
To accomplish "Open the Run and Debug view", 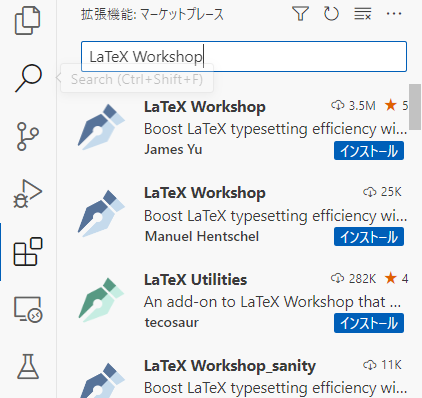I will pyautogui.click(x=28, y=194).
